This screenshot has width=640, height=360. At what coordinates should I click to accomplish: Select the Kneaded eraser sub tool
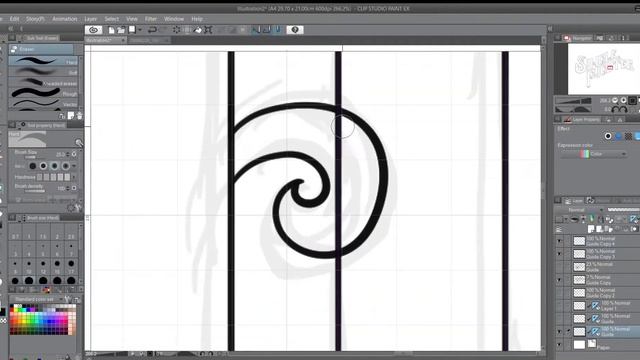[x=43, y=83]
